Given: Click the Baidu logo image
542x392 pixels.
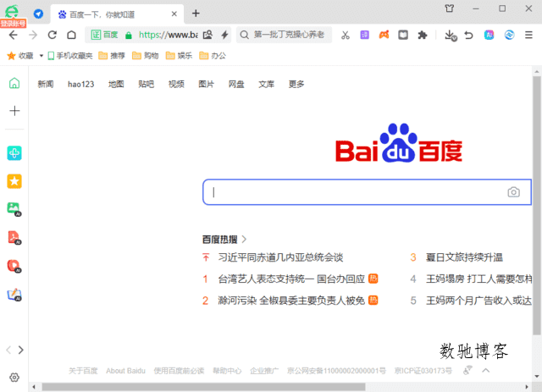Looking at the screenshot, I should [399, 143].
